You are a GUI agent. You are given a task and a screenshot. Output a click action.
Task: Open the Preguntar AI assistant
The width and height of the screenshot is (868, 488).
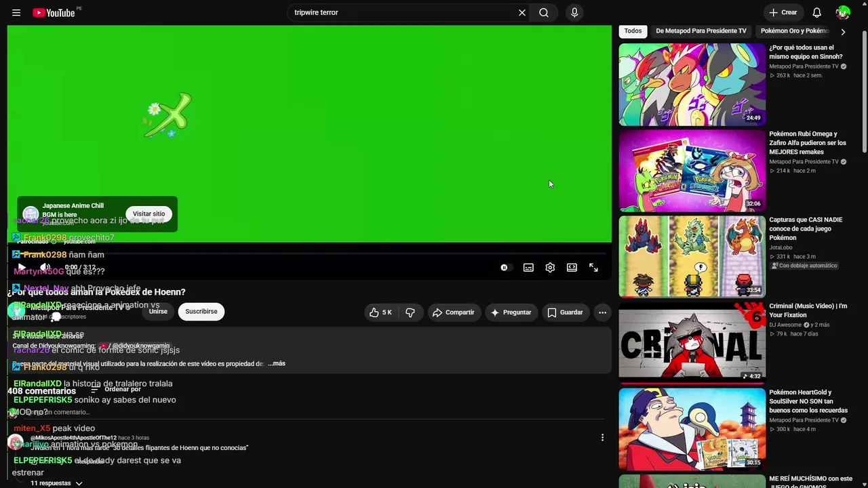[511, 312]
